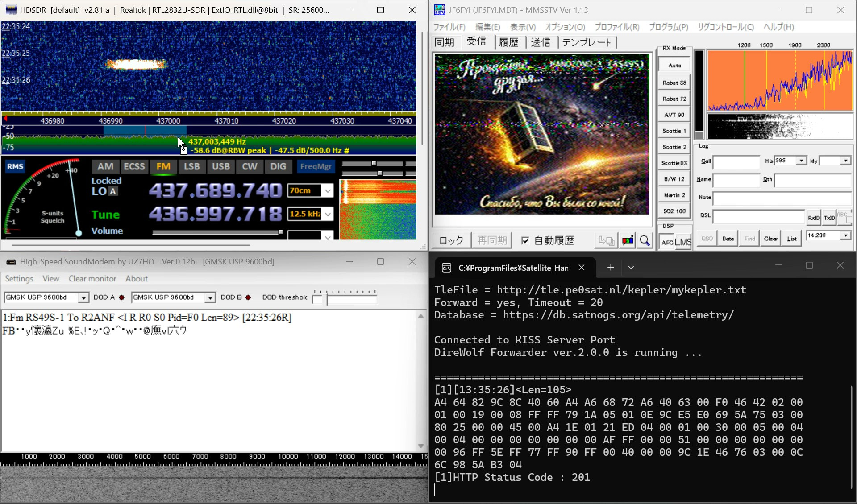Click the LMS DSP filter button

(x=683, y=242)
